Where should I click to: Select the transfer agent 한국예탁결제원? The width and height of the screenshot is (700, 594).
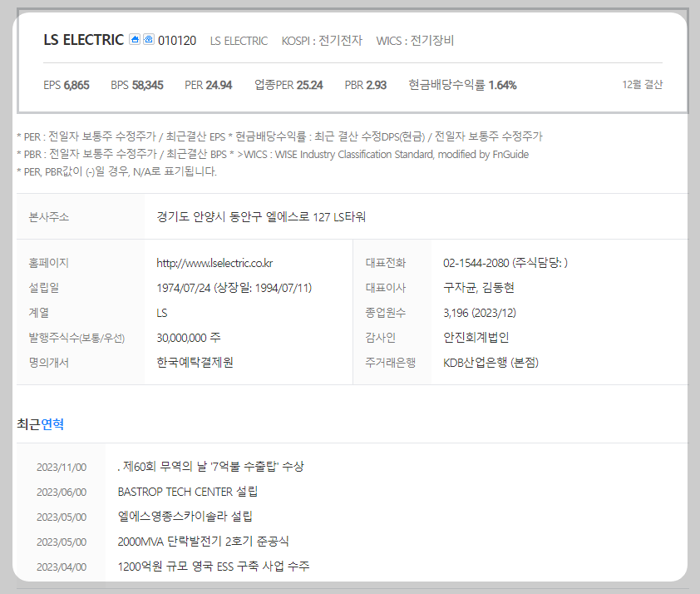[195, 362]
